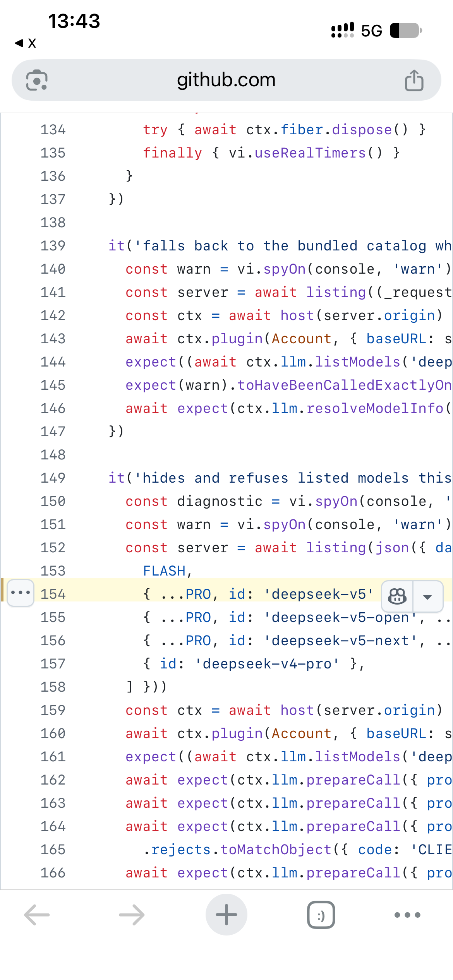Open the browser three-dot menu

pyautogui.click(x=407, y=915)
